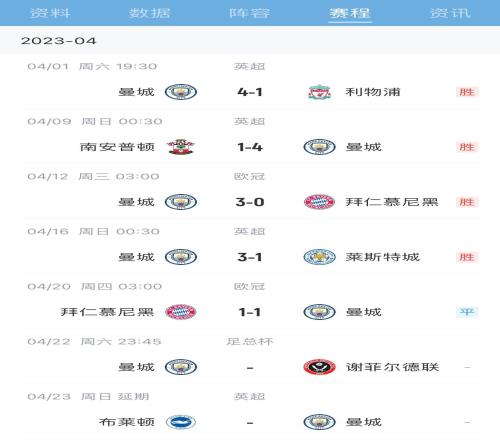Click Bayern crest in 1-1 match

coord(181,312)
